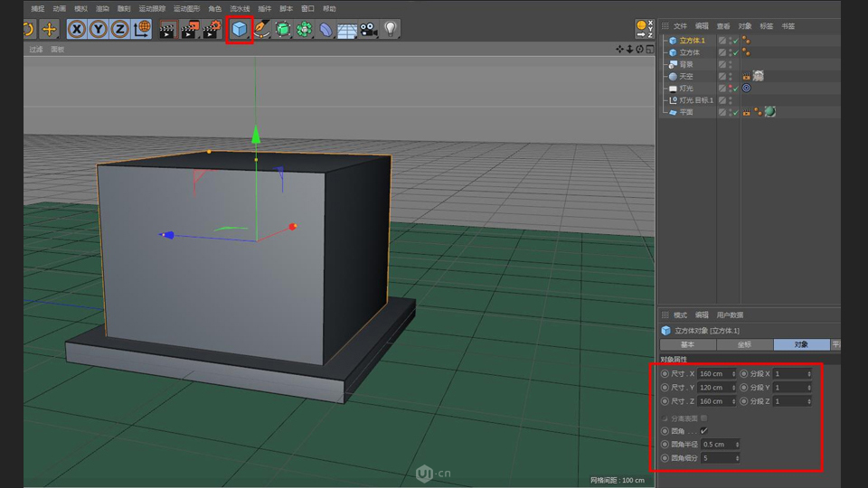Switch to the 基本 tab
Screen dimensions: 868x488
687,344
